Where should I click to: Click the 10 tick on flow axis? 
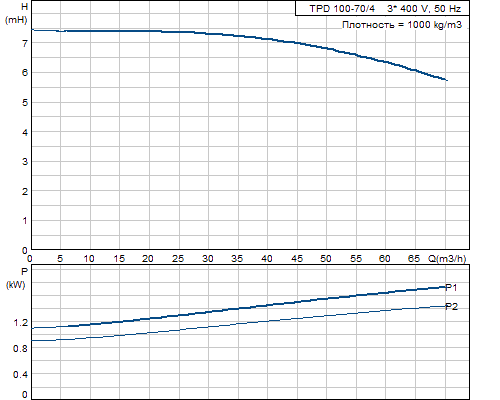(x=89, y=259)
